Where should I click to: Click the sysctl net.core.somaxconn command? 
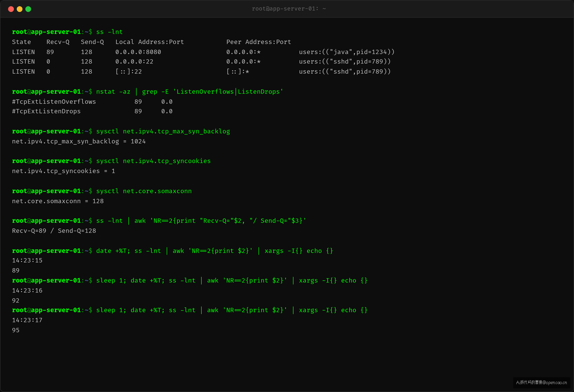(144, 191)
